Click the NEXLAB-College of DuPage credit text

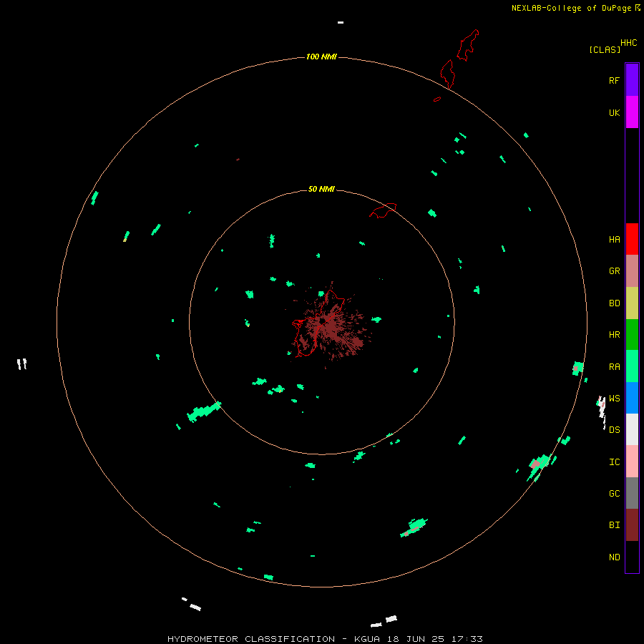tap(571, 8)
